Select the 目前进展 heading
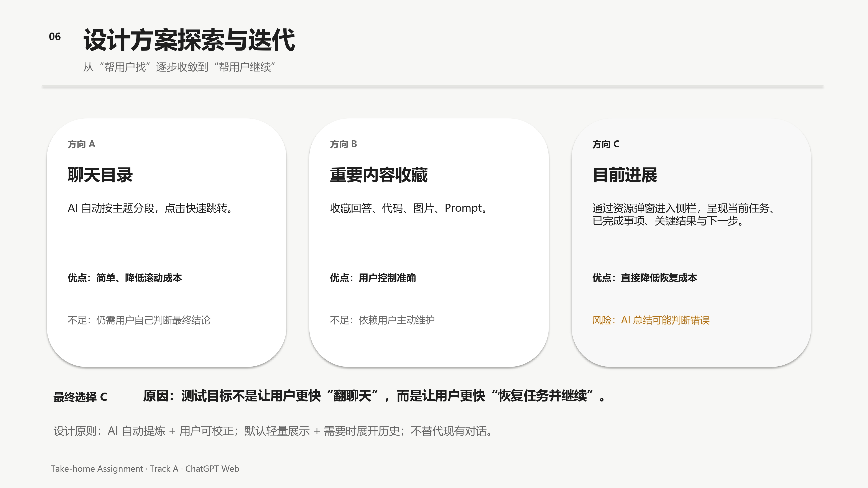 [625, 175]
